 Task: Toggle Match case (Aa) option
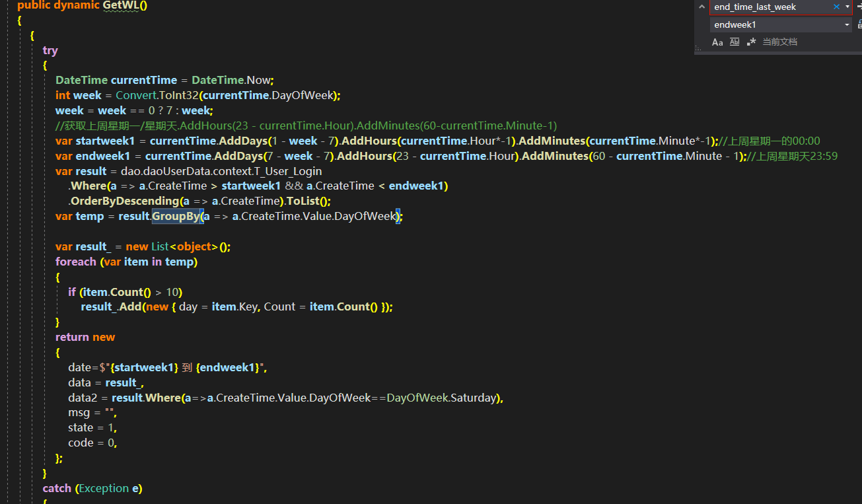[717, 42]
